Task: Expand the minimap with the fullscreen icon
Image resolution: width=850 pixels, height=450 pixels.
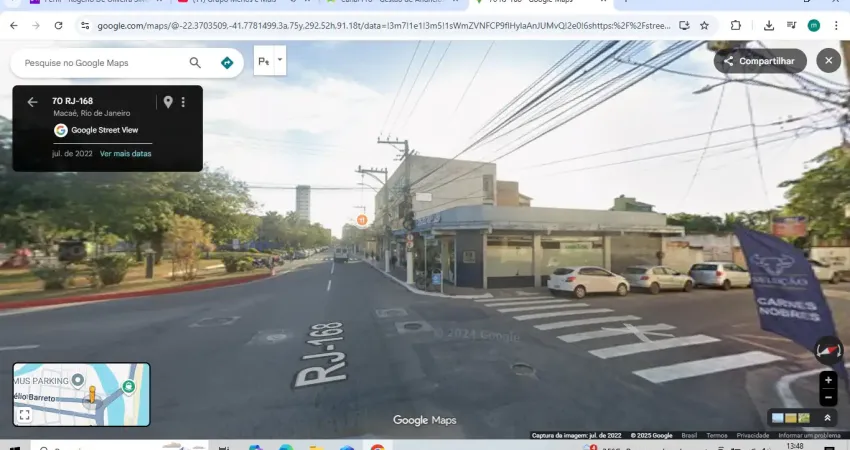Action: pyautogui.click(x=24, y=415)
